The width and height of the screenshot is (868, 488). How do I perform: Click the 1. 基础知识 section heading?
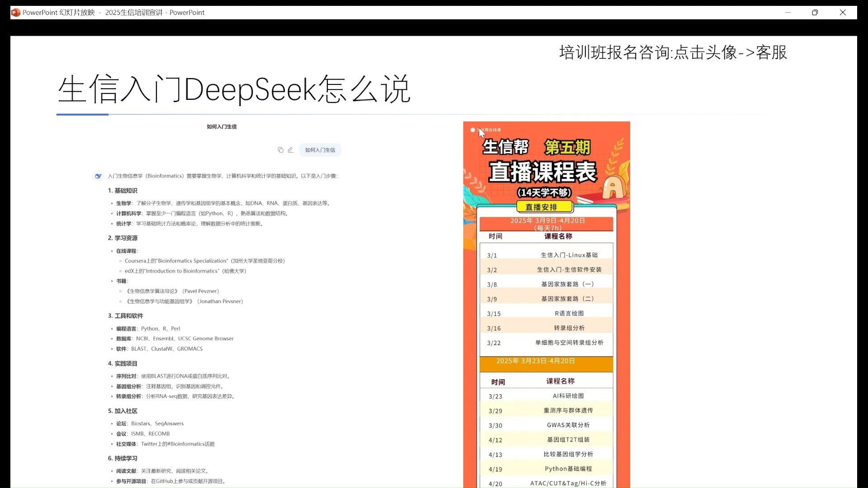tap(123, 191)
